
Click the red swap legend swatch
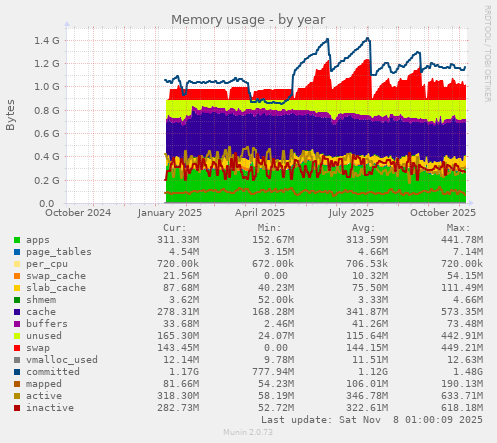(17, 348)
